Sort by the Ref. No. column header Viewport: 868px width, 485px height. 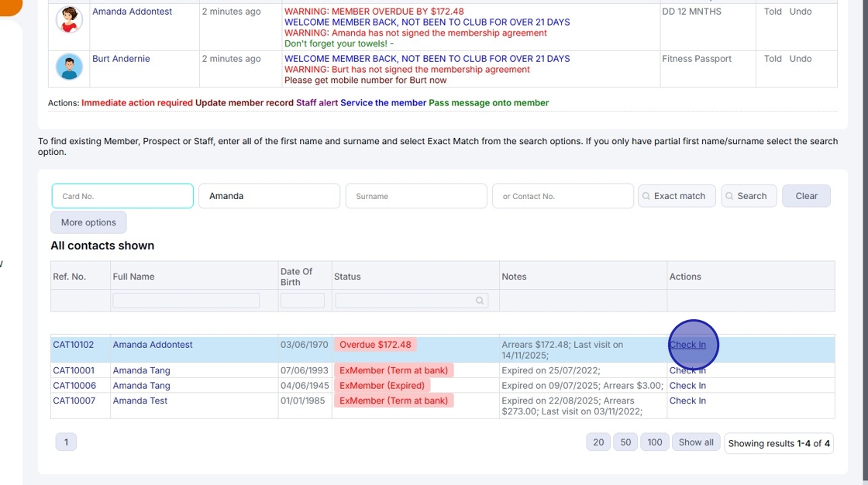[69, 277]
